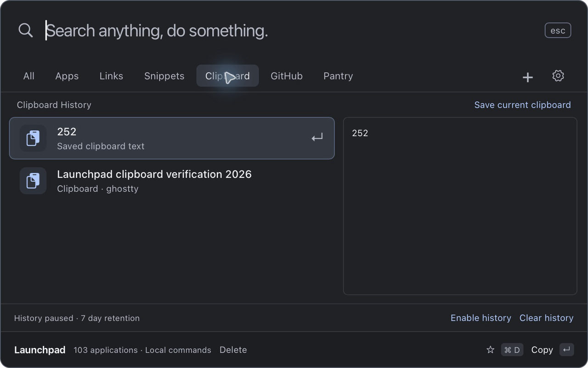Select the Launchpad clipboard verification 2026 entry
588x368 pixels.
(172, 181)
